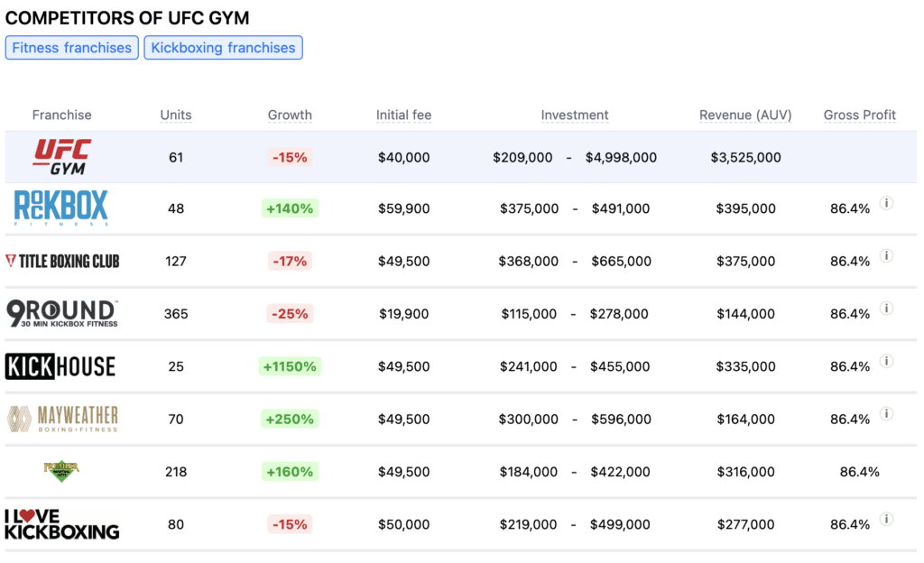Click the $596,000 investment upper value
Viewport: 924px width, 563px height.
click(621, 419)
